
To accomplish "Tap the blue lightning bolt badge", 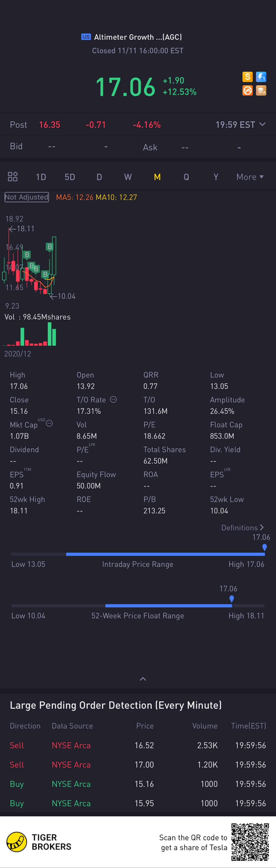I will point(261,77).
